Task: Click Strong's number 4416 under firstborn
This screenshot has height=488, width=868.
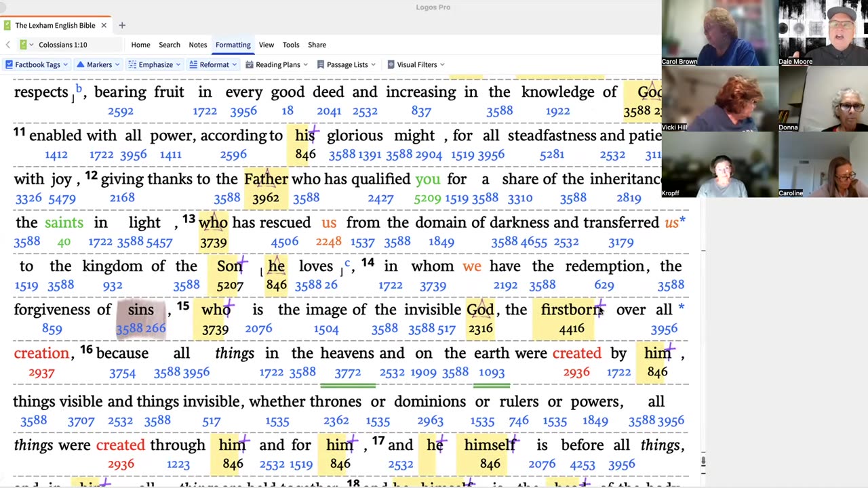Action: 572,329
